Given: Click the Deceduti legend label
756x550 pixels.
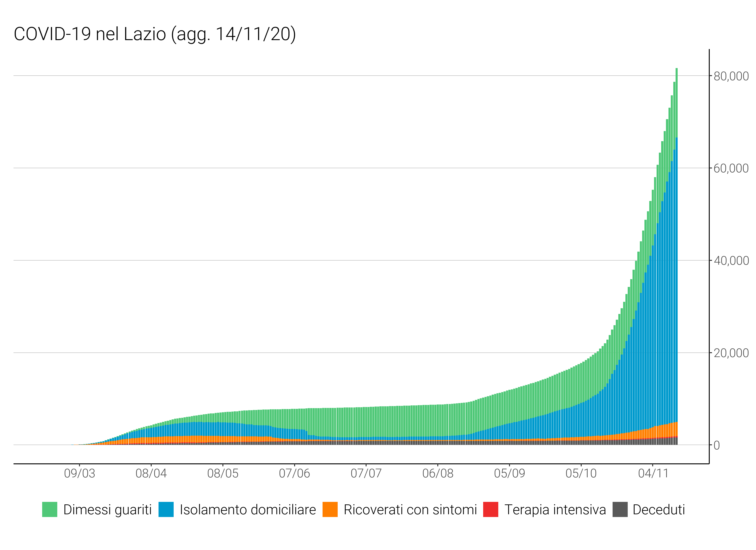Looking at the screenshot, I should (x=659, y=510).
